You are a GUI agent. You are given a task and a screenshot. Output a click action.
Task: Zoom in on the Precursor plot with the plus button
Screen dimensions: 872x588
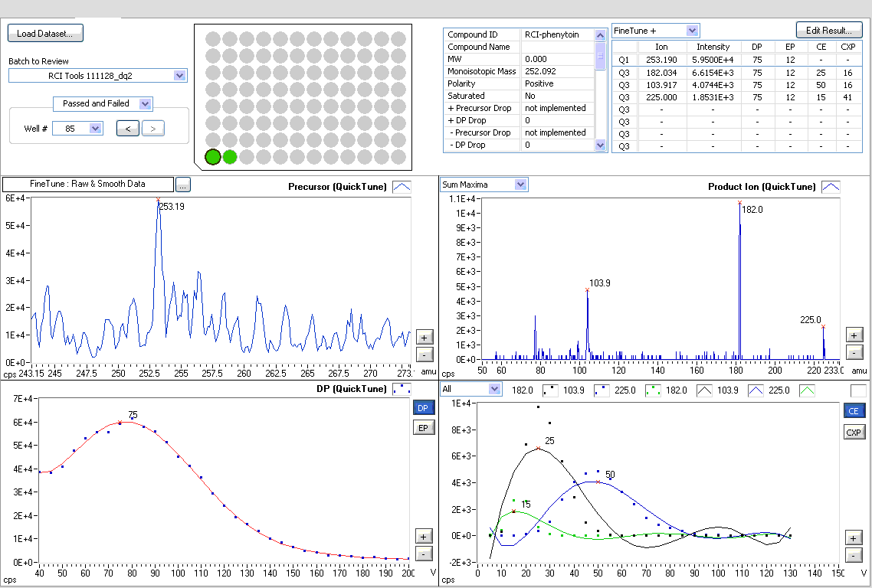[425, 338]
